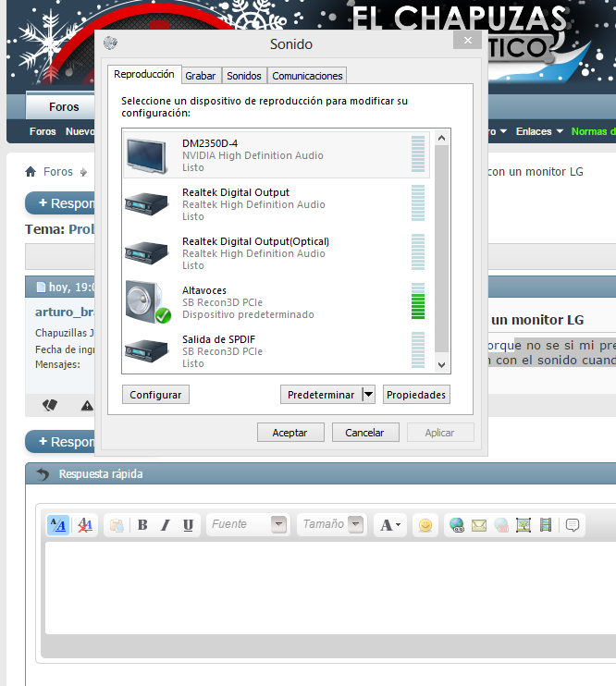Click the Sonido dialog title icon

(x=110, y=43)
